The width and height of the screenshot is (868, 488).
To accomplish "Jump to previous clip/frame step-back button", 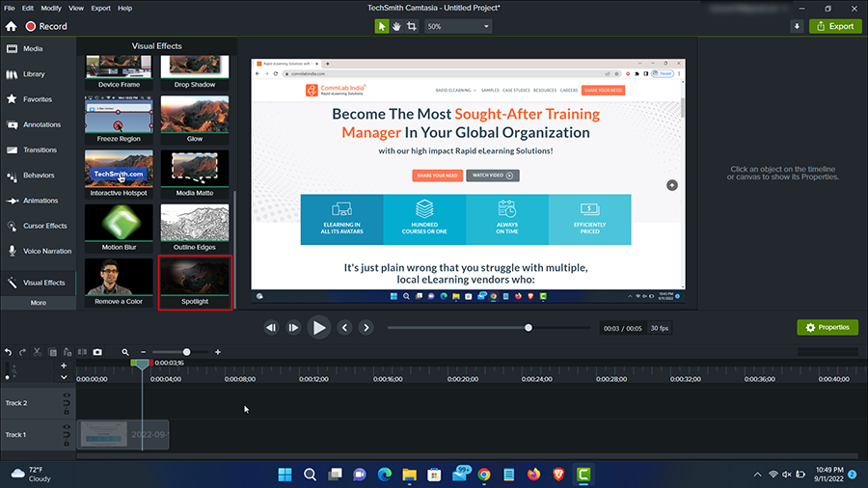I will pos(271,328).
